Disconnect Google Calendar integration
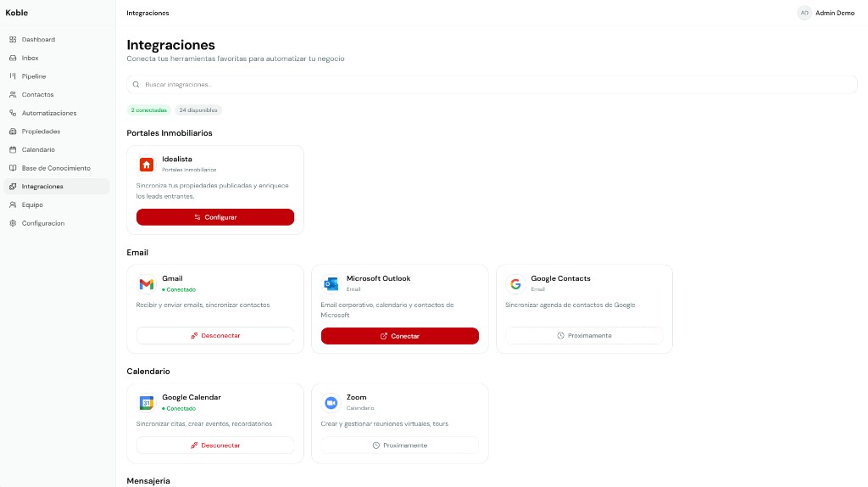 (215, 445)
